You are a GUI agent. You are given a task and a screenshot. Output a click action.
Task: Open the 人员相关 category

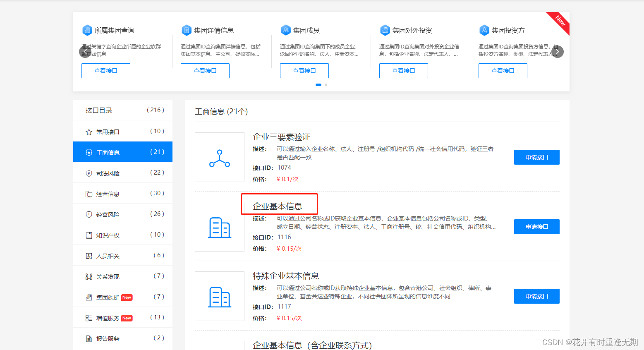(123, 255)
